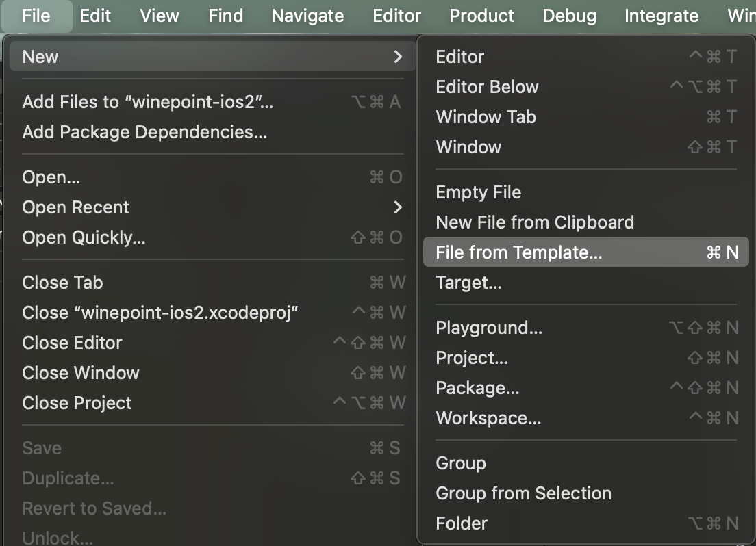Create a new Package
Viewport: 756px width, 546px height.
pos(477,388)
